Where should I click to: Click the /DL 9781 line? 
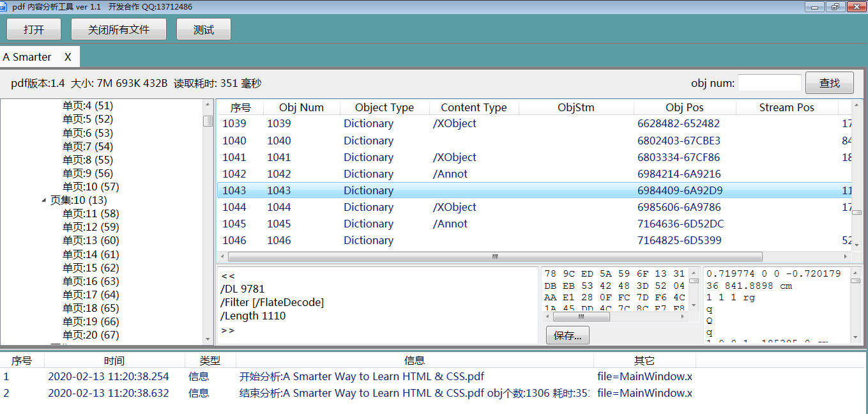(x=242, y=289)
